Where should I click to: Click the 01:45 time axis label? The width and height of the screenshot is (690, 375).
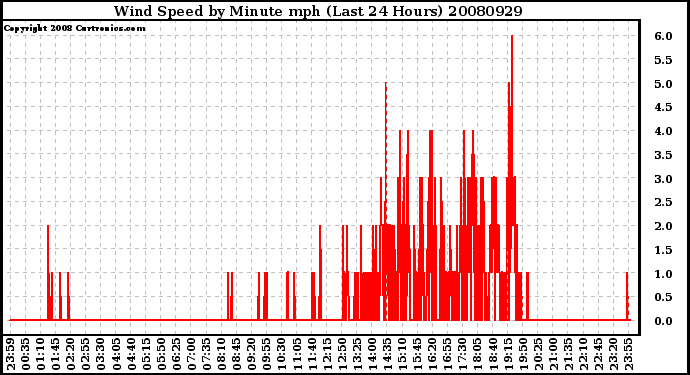[x=56, y=354]
